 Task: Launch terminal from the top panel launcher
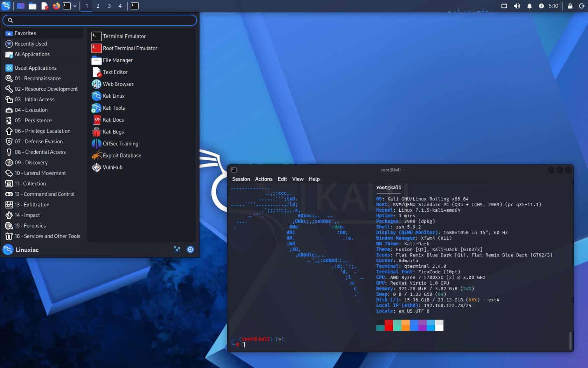coord(66,6)
